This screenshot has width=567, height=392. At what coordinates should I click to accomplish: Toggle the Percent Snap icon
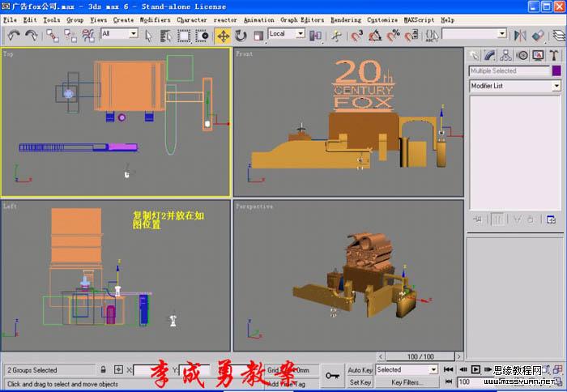[x=393, y=36]
